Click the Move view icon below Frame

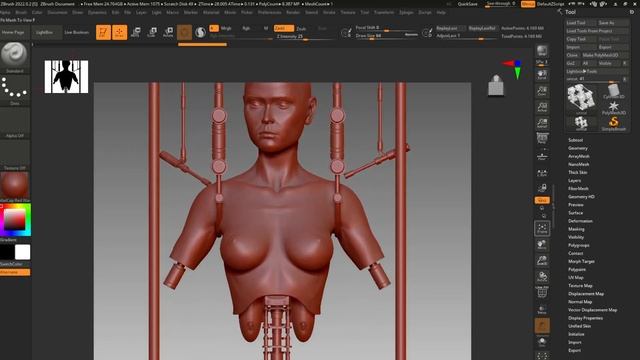point(542,244)
